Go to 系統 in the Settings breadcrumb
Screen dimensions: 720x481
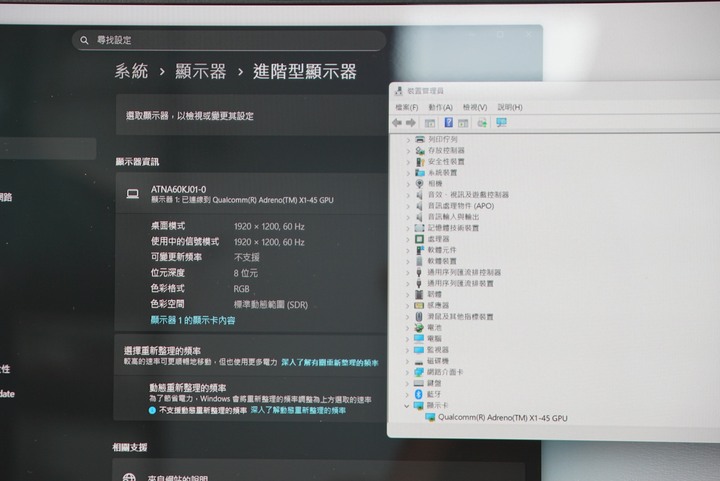[131, 72]
